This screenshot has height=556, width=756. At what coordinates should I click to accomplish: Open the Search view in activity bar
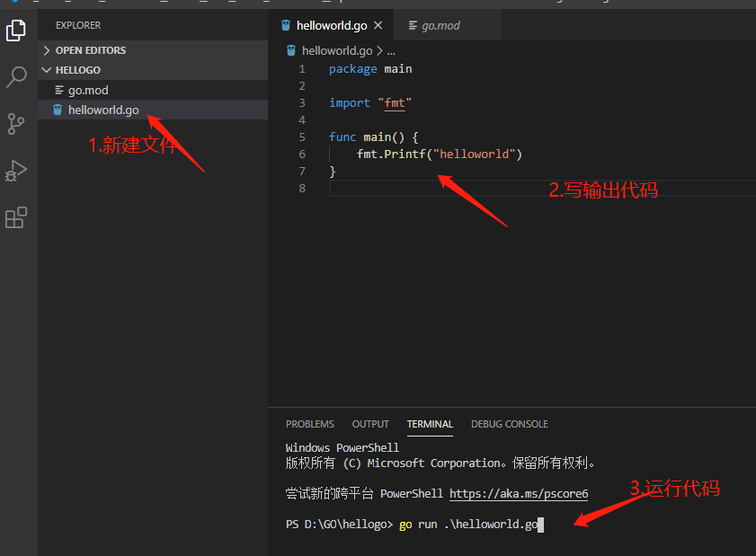tap(16, 77)
